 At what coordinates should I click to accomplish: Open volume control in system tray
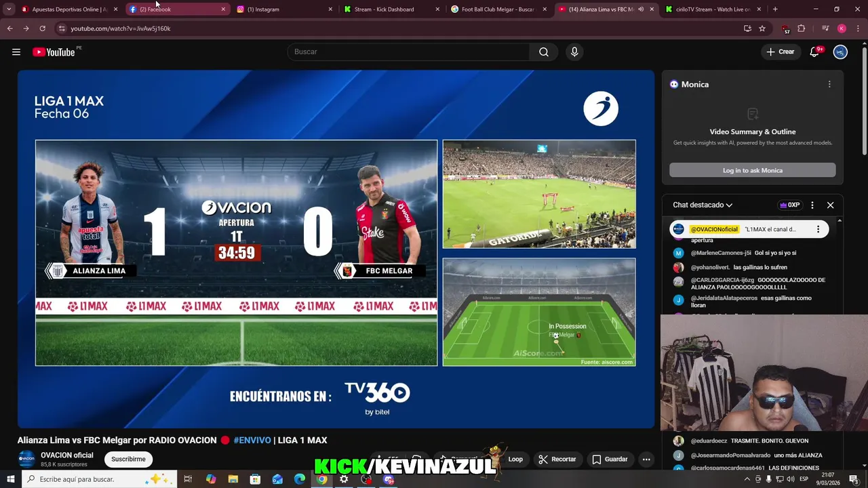(x=791, y=479)
